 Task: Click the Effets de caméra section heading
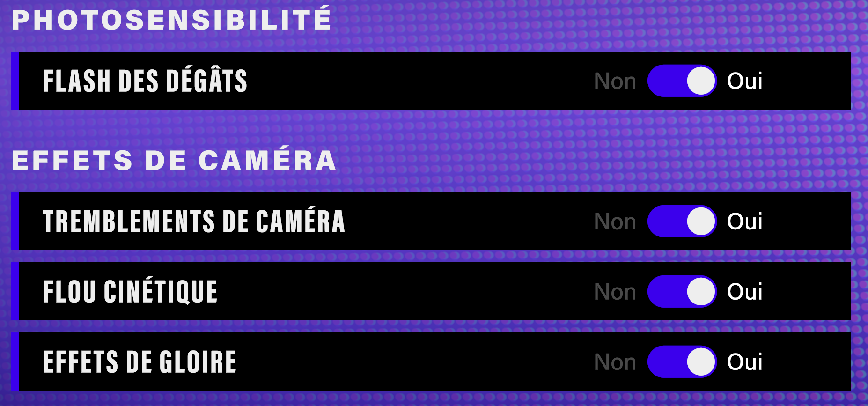click(x=174, y=160)
